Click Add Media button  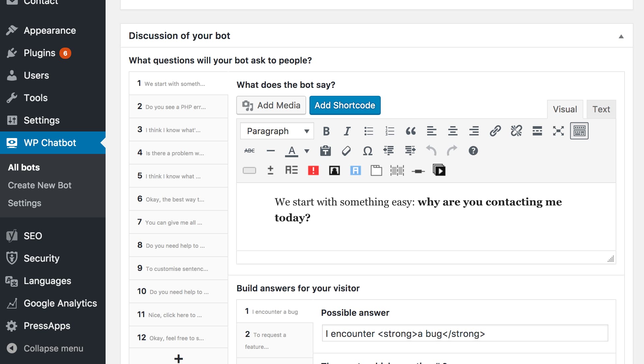point(272,105)
